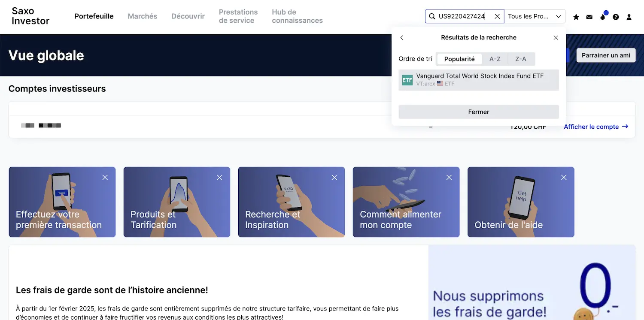Click the search magnifier icon
644x320 pixels.
(x=432, y=16)
